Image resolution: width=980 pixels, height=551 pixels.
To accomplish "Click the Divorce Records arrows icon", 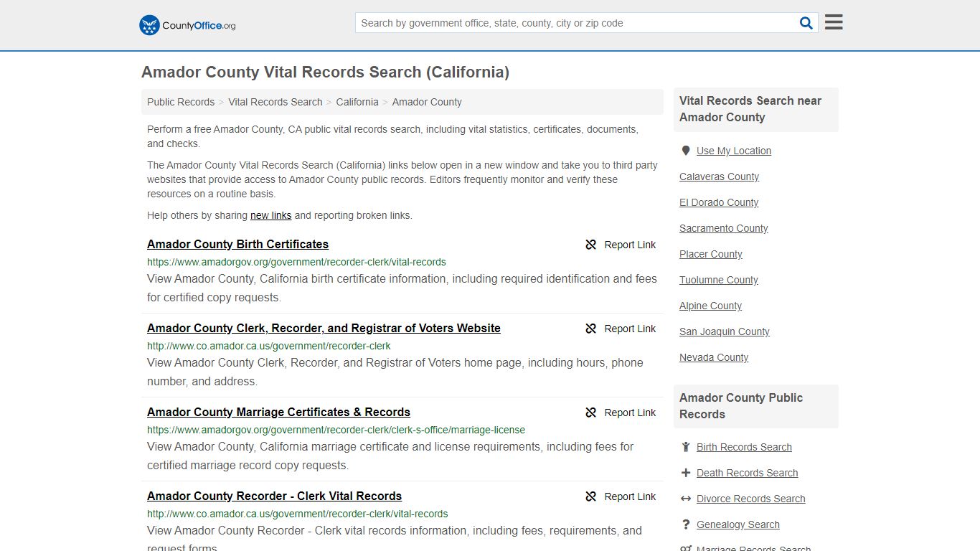I will (x=686, y=499).
